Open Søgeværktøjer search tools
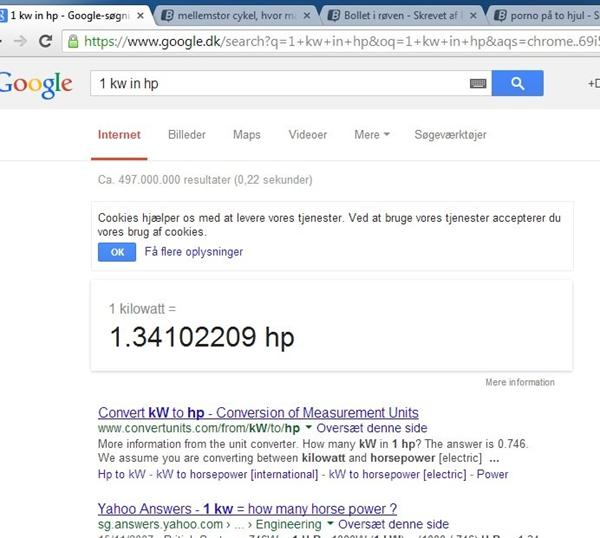 tap(450, 135)
